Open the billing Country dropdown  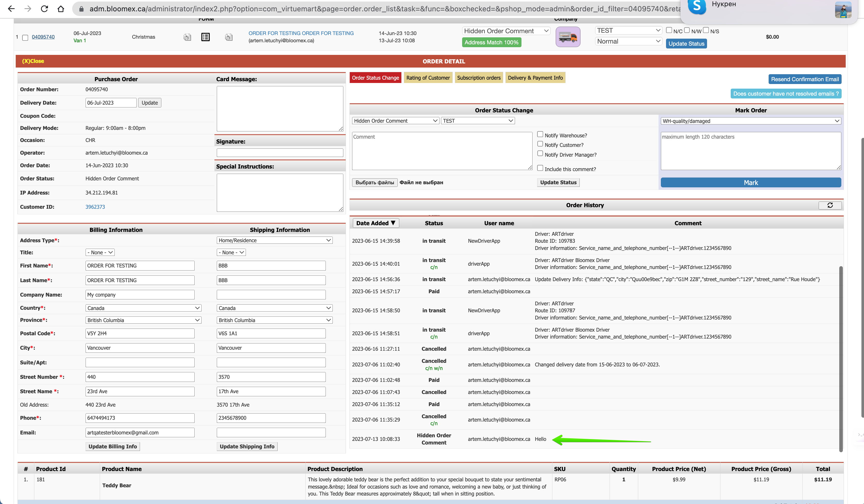[x=143, y=308]
